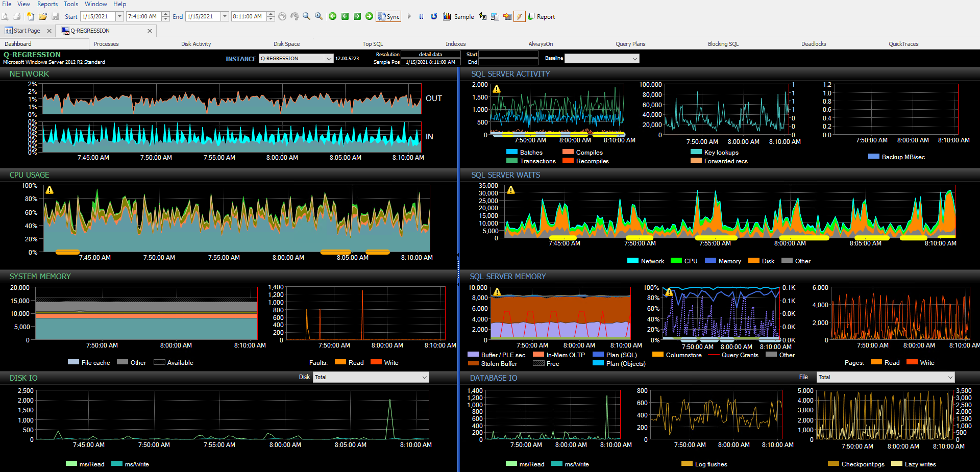Pause live chart playback

point(421,16)
